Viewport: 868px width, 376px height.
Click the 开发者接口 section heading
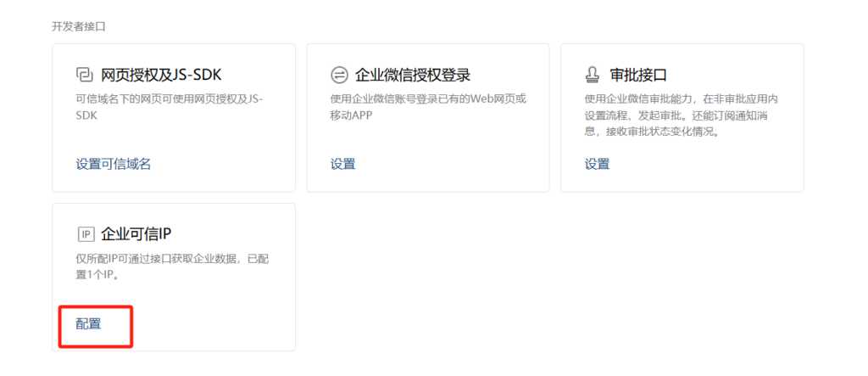coord(79,27)
